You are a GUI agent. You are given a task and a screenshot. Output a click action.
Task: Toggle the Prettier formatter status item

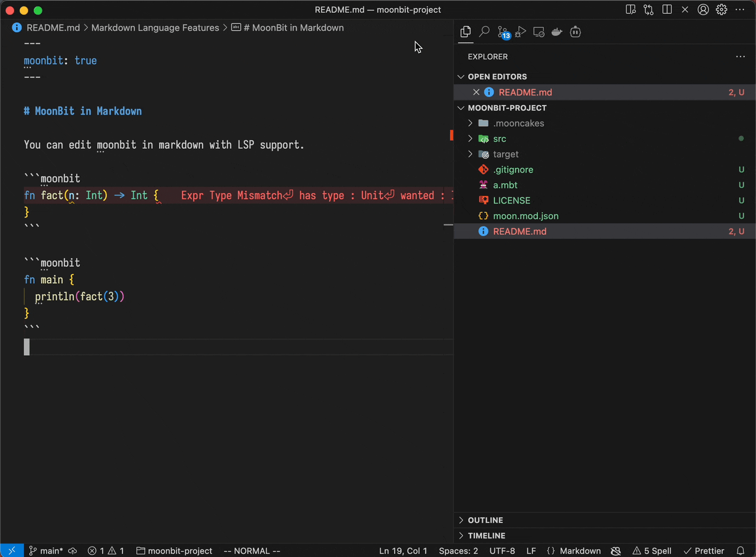(704, 551)
